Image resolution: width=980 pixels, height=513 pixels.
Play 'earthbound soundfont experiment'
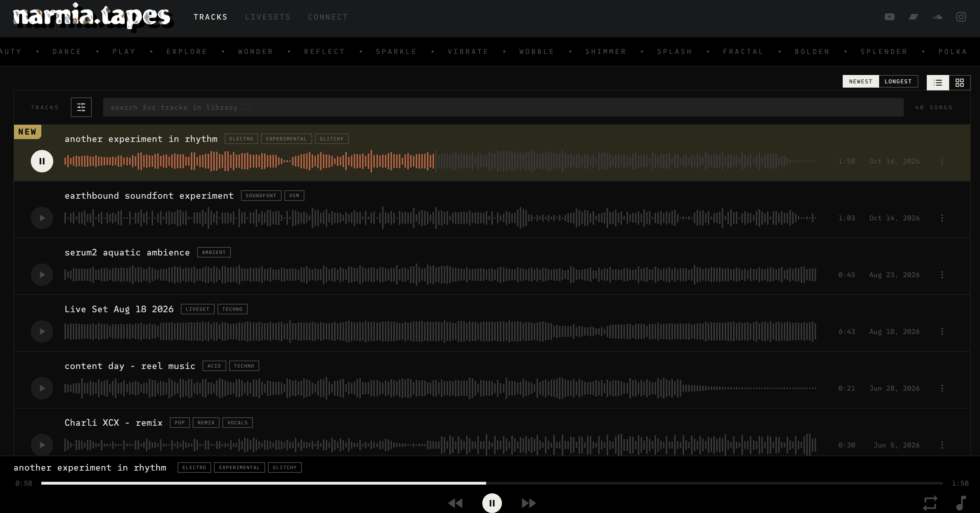(42, 218)
